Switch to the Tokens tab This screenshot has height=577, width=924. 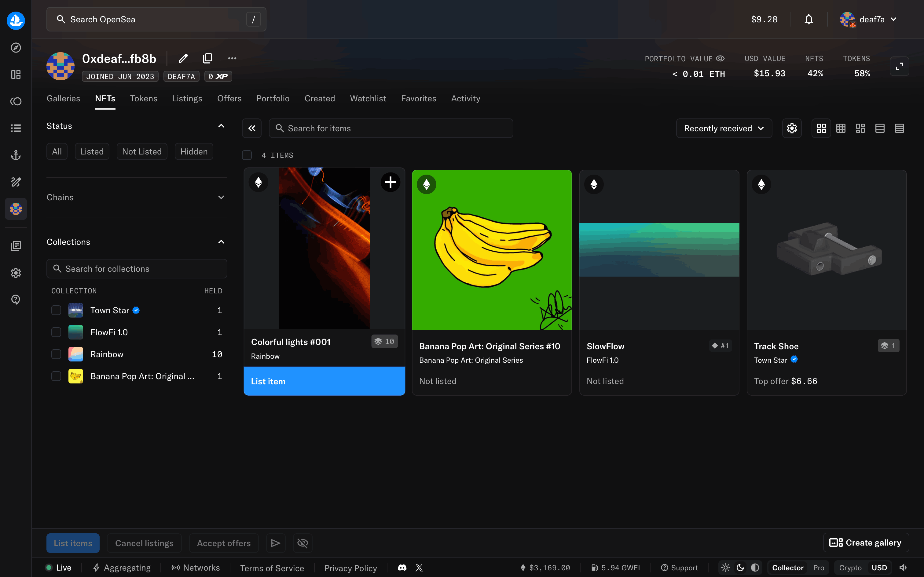(x=144, y=98)
